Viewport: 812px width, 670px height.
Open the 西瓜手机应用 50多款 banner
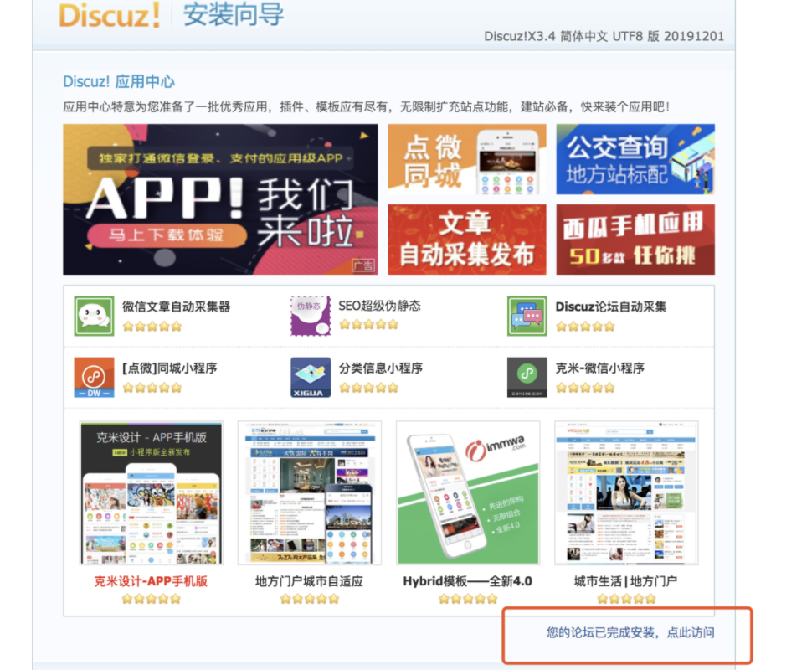tap(635, 240)
